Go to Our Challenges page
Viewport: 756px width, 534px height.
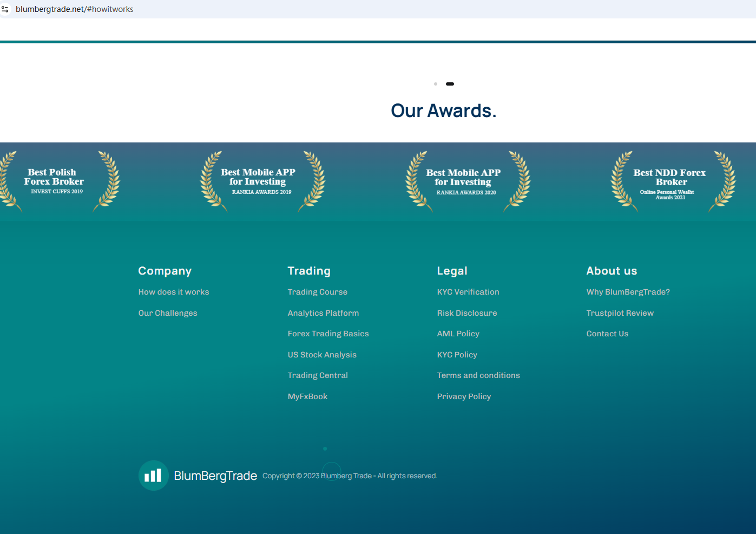pyautogui.click(x=168, y=313)
